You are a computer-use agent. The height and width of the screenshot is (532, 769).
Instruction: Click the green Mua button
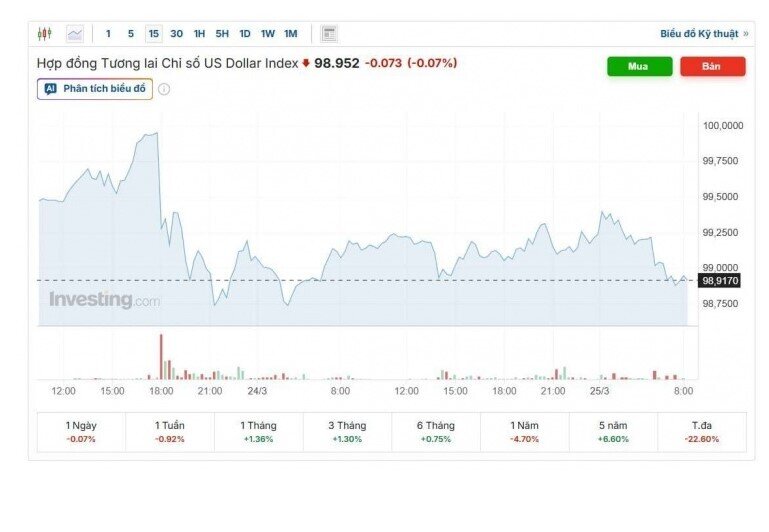point(640,66)
